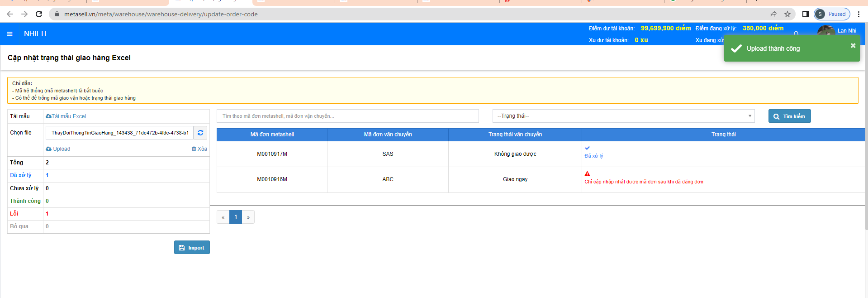868x298 pixels.
Task: Open the browser side panel icon
Action: point(805,14)
